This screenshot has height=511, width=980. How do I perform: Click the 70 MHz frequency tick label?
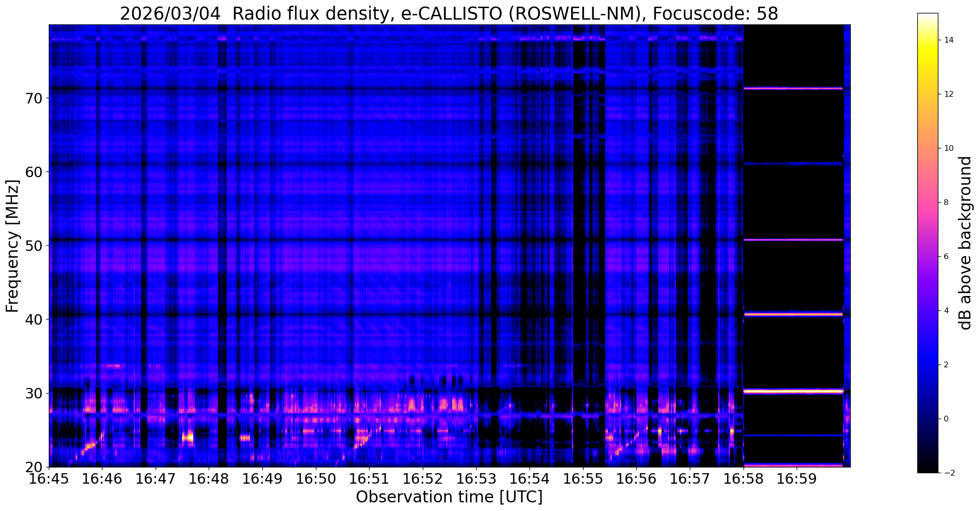click(34, 98)
